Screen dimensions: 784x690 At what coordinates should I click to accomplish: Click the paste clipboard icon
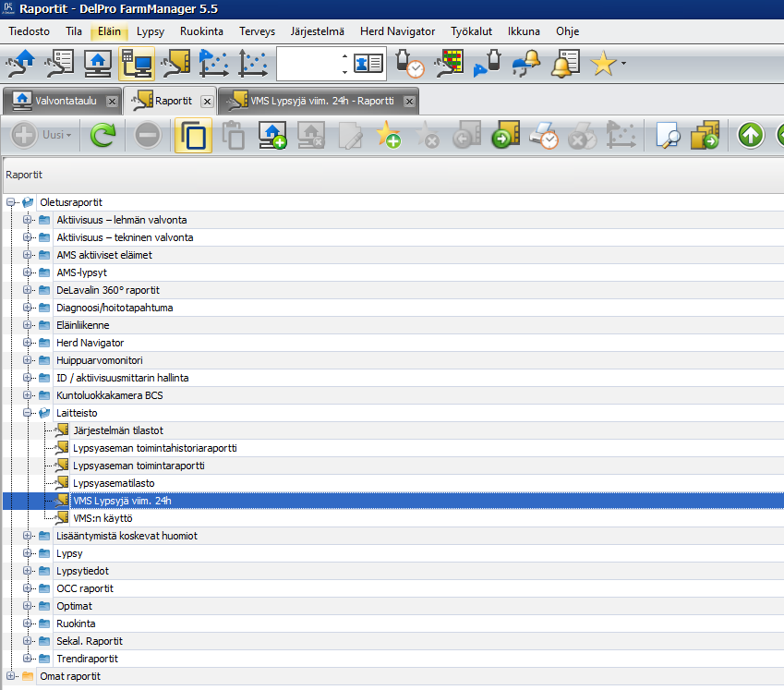[x=233, y=135]
